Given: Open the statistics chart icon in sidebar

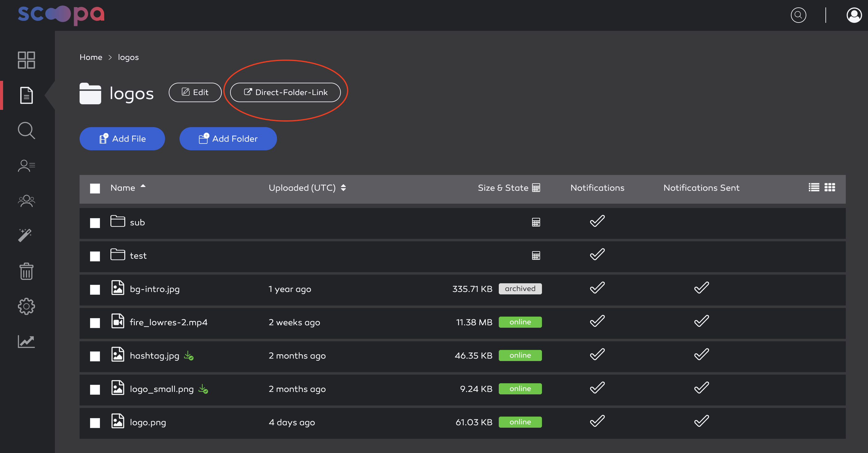Looking at the screenshot, I should tap(26, 341).
